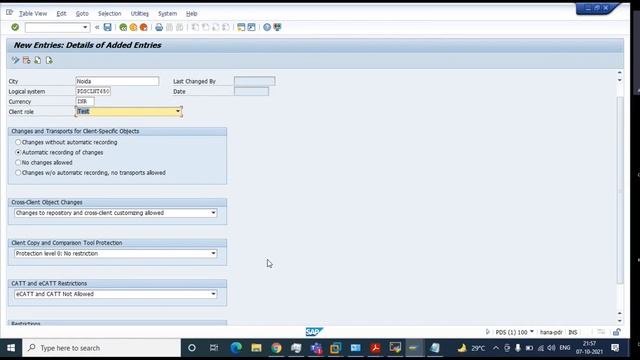This screenshot has height=360, width=640.
Task: Click the volume speaker tray icon
Action: click(551, 348)
